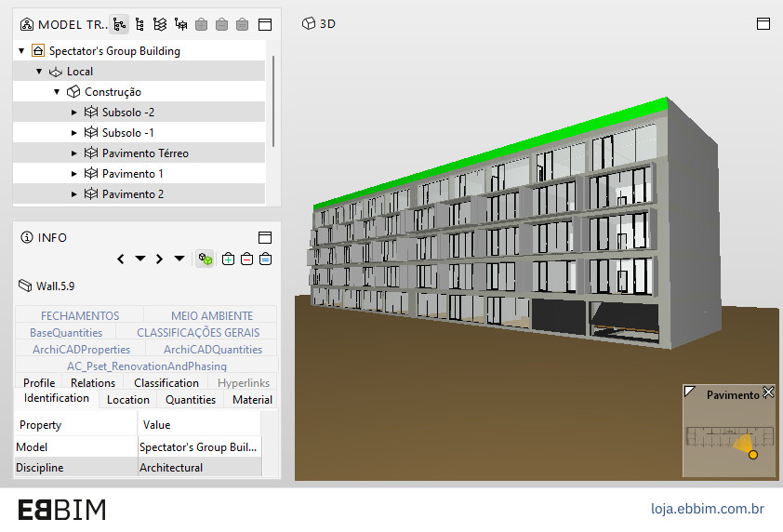Toggle the green cube highlight selection button
The width and height of the screenshot is (783, 532).
[x=206, y=259]
